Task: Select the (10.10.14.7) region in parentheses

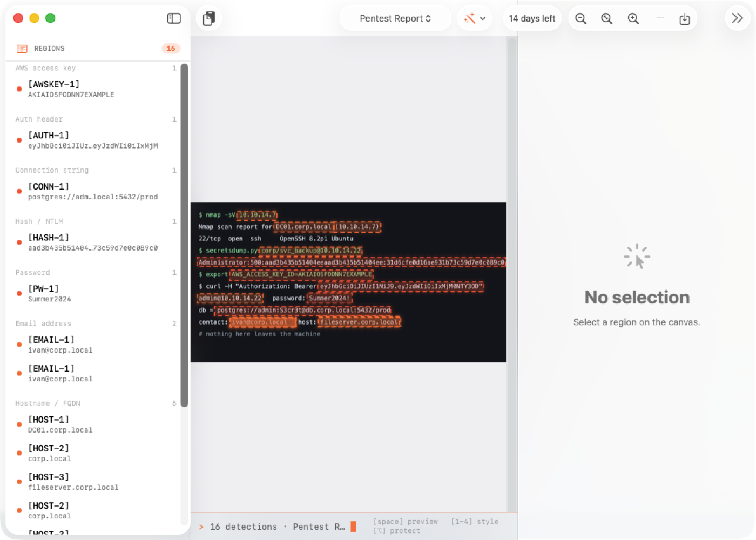Action: (x=358, y=227)
